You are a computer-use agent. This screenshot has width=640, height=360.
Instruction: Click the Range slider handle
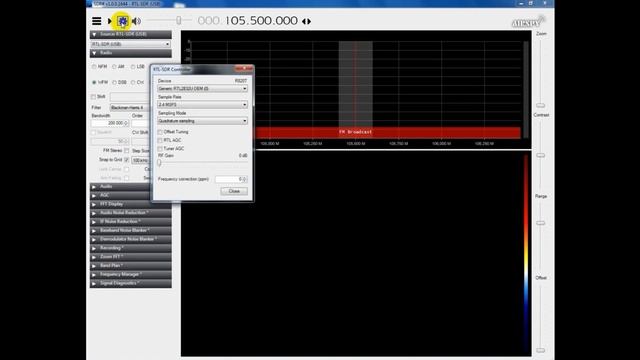pyautogui.click(x=540, y=223)
